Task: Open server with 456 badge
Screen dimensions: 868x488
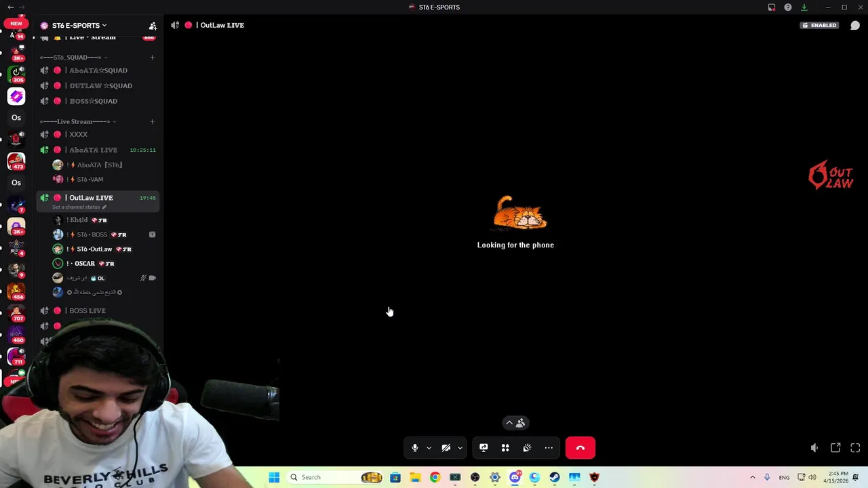Action: [16, 291]
